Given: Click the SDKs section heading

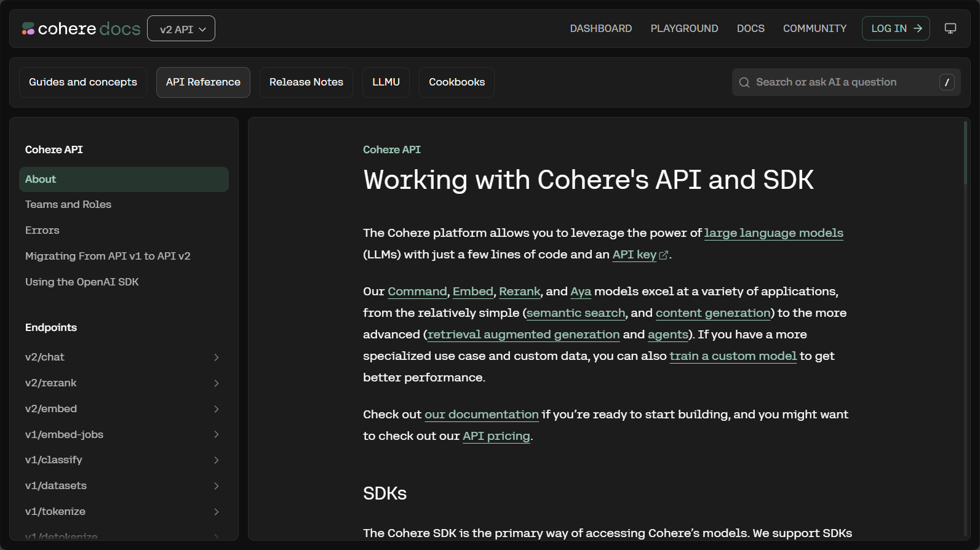Looking at the screenshot, I should click(x=385, y=493).
